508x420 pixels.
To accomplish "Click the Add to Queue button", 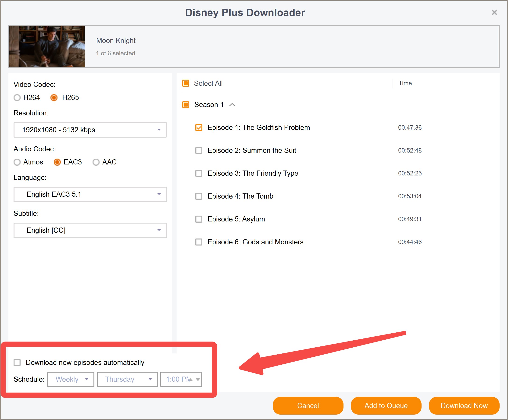I will coord(386,406).
